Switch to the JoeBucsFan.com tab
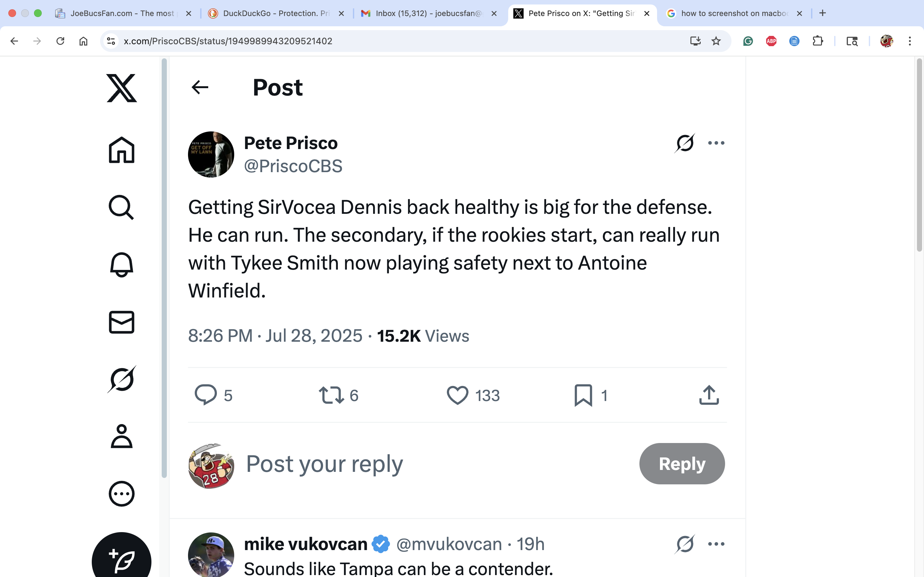 click(123, 13)
